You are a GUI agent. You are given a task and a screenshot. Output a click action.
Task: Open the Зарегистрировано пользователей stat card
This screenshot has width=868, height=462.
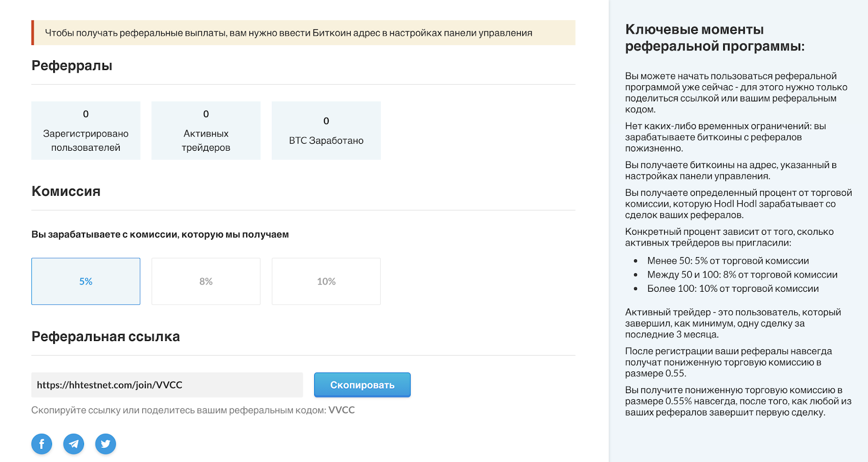(86, 131)
